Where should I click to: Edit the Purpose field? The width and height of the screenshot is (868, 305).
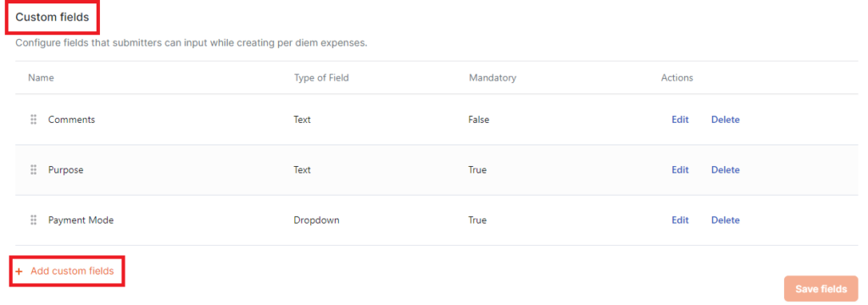(680, 170)
